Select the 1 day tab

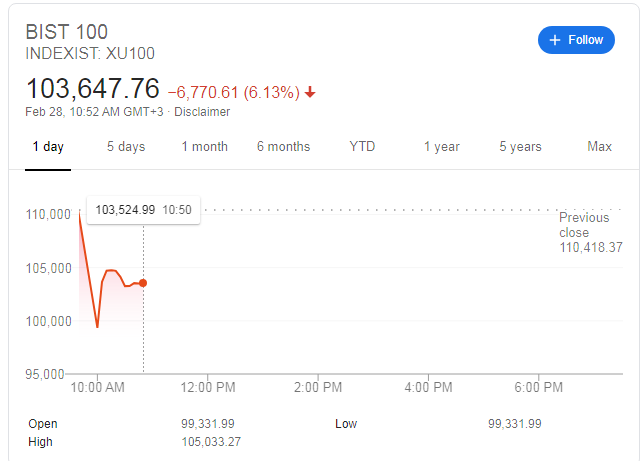click(48, 147)
